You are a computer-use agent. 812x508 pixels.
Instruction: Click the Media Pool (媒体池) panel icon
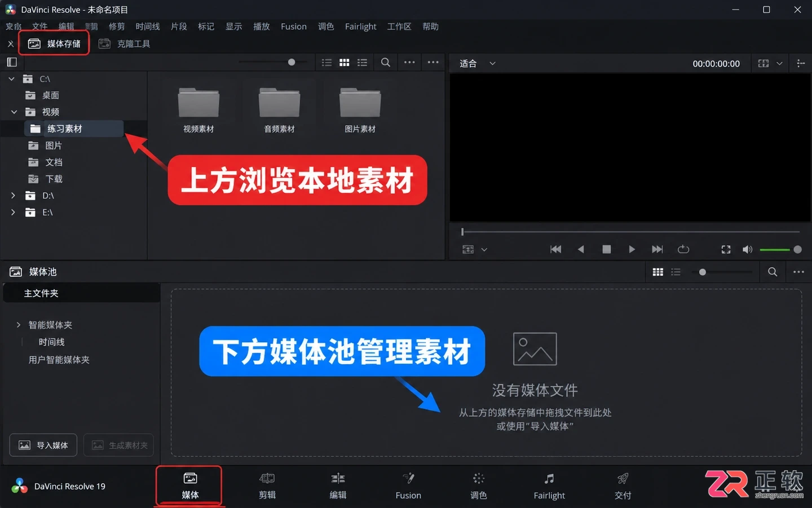(x=16, y=272)
